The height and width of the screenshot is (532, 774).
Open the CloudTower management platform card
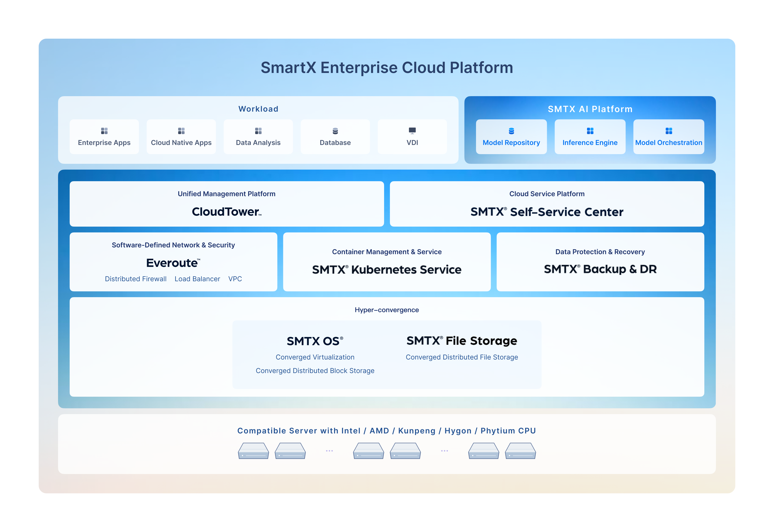(227, 204)
